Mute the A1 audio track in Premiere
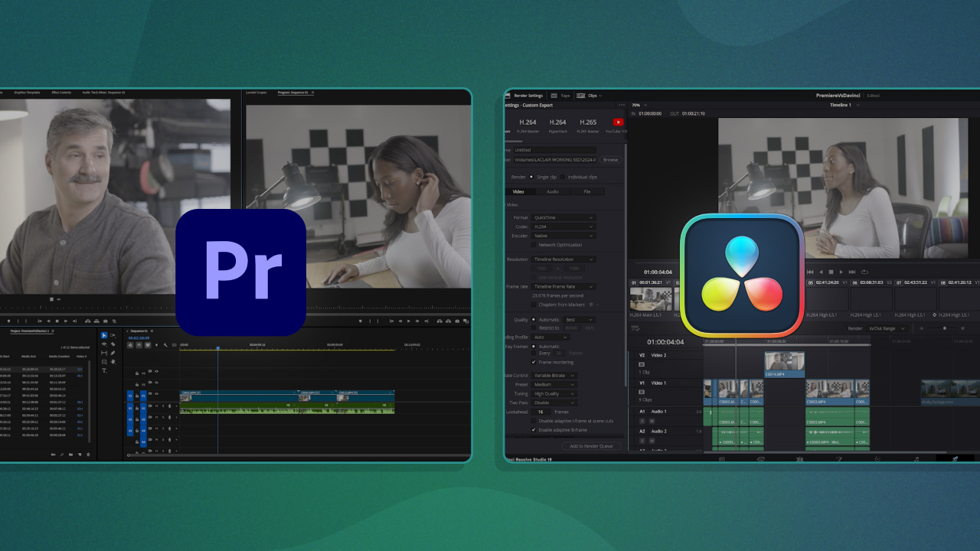This screenshot has width=980, height=551. [156, 408]
